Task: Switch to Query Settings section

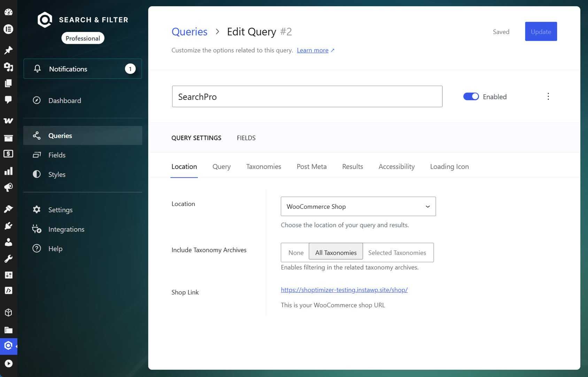Action: pos(196,138)
